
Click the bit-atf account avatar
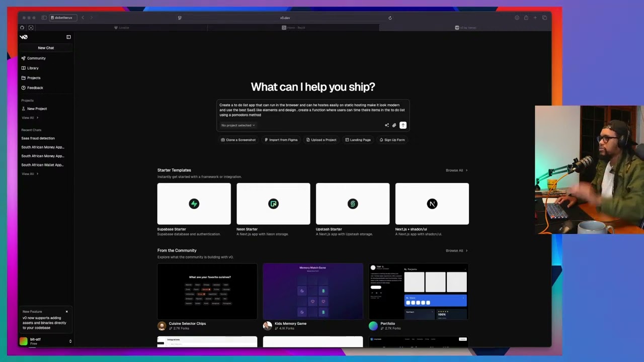pos(24,341)
